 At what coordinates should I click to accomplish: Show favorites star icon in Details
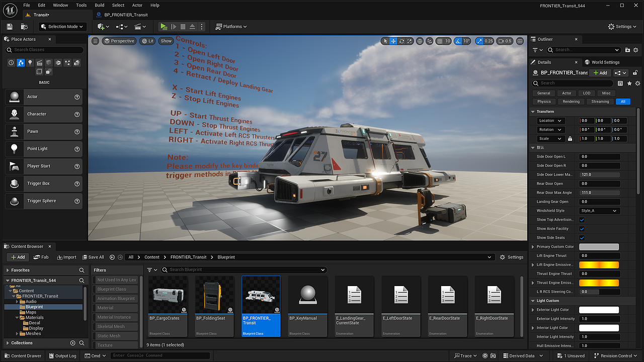point(629,83)
